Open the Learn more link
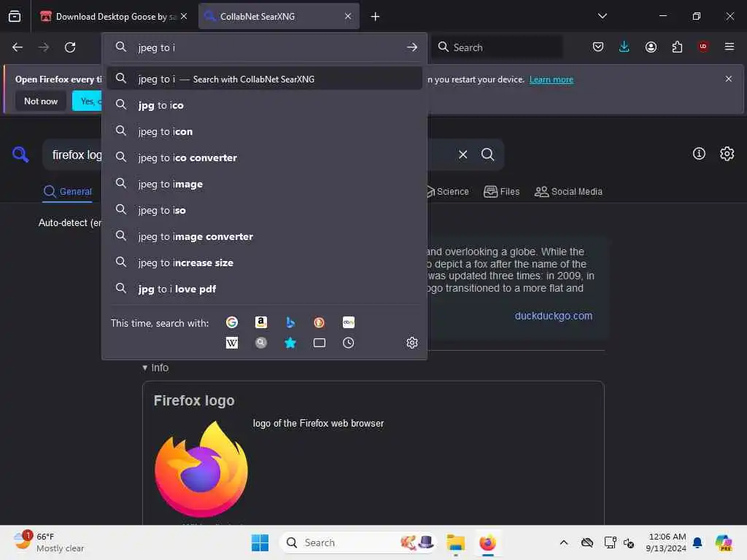747x560 pixels. click(551, 79)
